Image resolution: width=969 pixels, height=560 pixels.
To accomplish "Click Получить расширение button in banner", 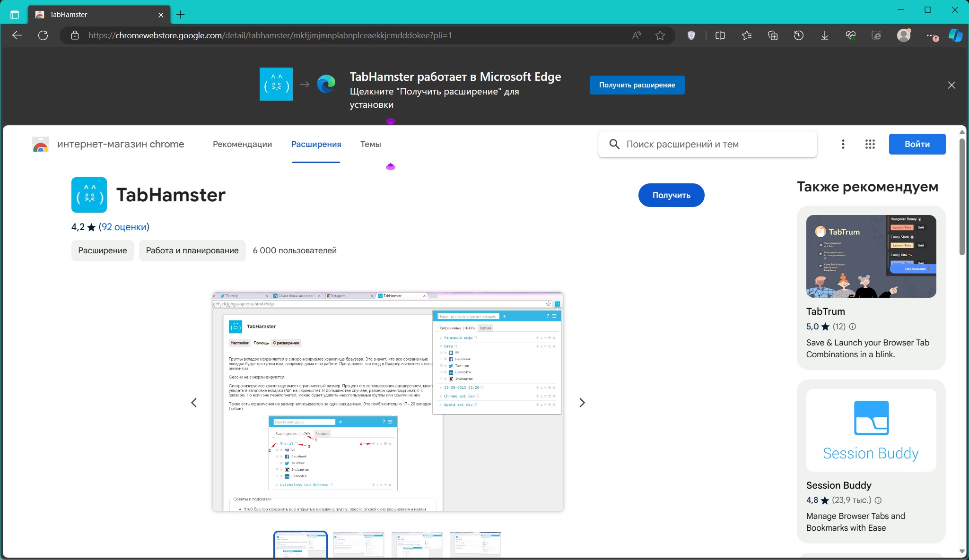I will click(637, 85).
